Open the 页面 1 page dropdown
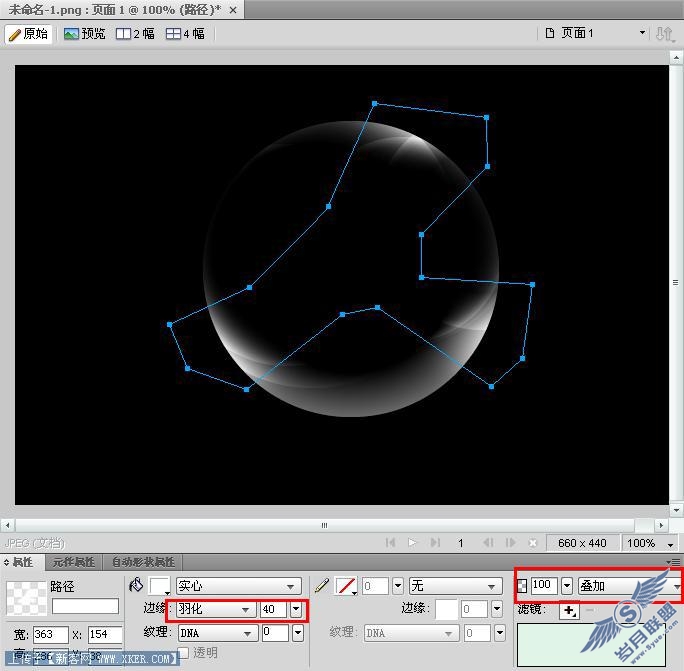 coord(642,33)
